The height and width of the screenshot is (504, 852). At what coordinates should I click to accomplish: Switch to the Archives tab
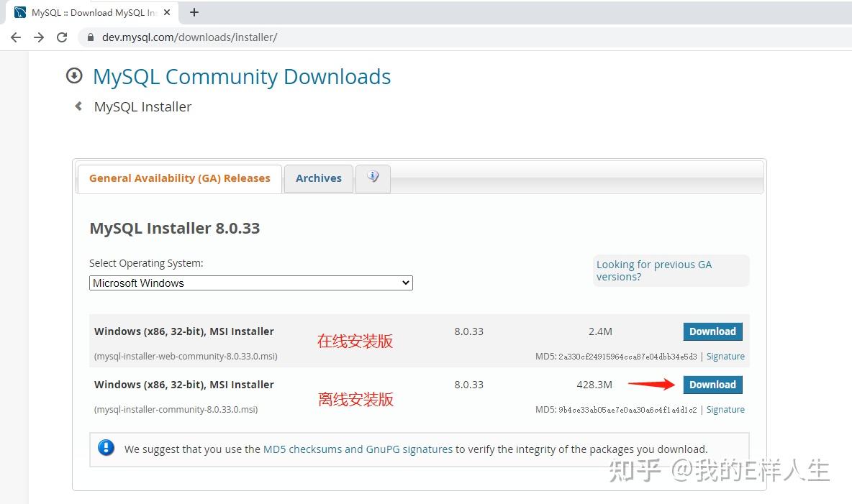(318, 178)
